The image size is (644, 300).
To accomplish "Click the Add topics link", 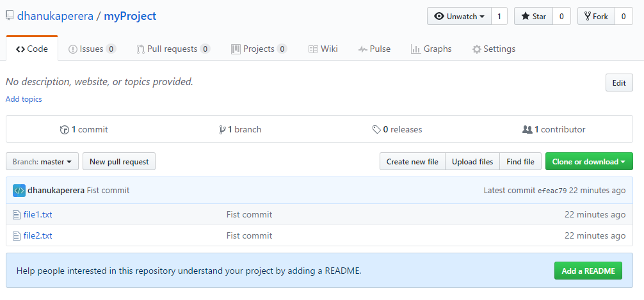I will click(24, 99).
